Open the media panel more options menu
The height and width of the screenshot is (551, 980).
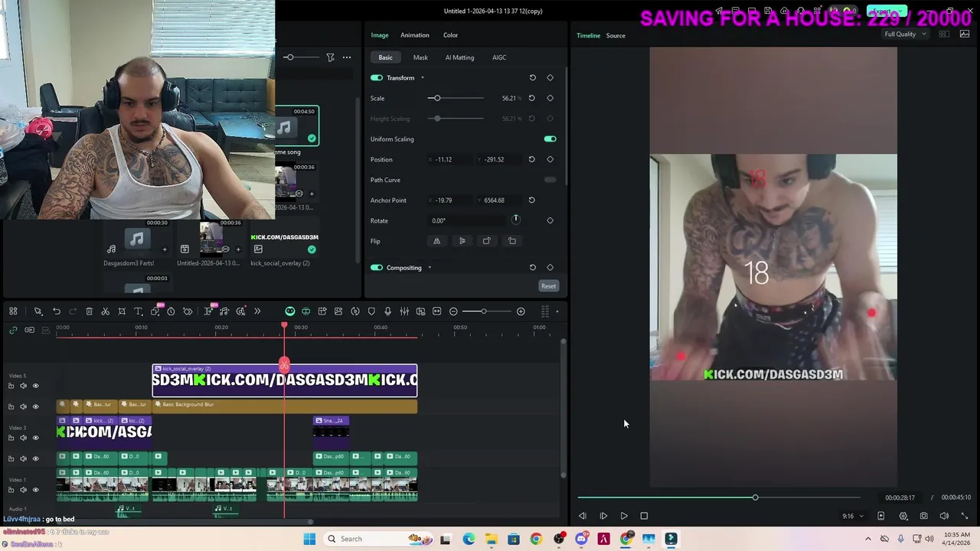click(x=347, y=57)
